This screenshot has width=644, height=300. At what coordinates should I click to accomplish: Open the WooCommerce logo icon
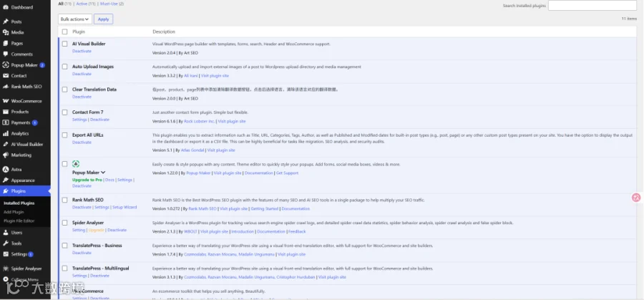(x=5, y=101)
